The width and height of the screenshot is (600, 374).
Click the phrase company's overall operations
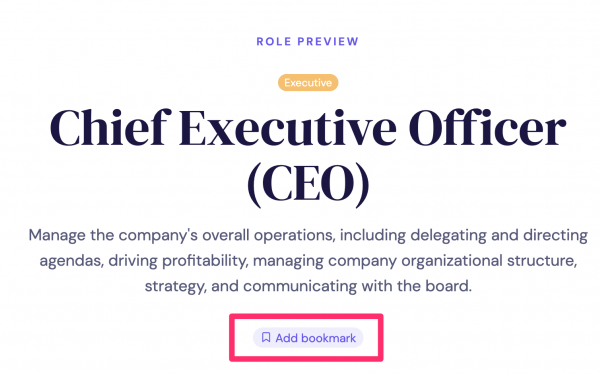(227, 236)
